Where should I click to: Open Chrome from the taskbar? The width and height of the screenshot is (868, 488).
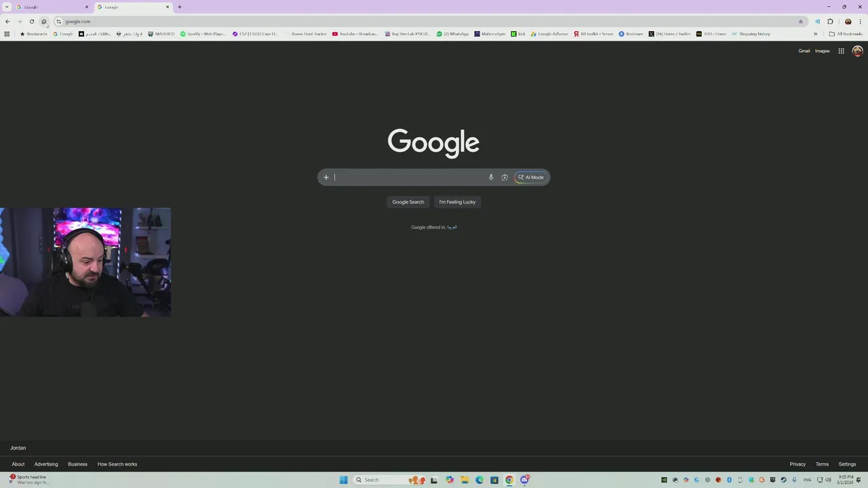509,480
